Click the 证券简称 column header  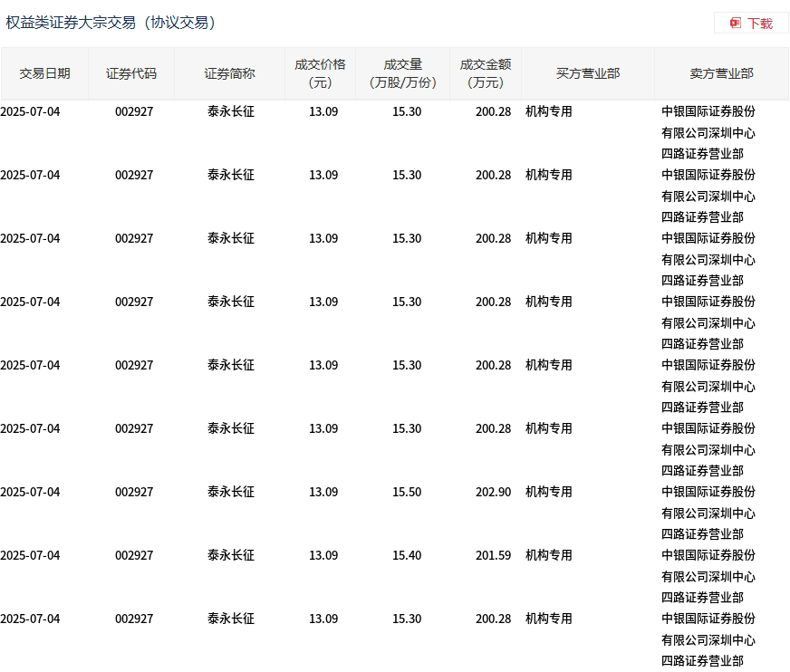point(229,73)
